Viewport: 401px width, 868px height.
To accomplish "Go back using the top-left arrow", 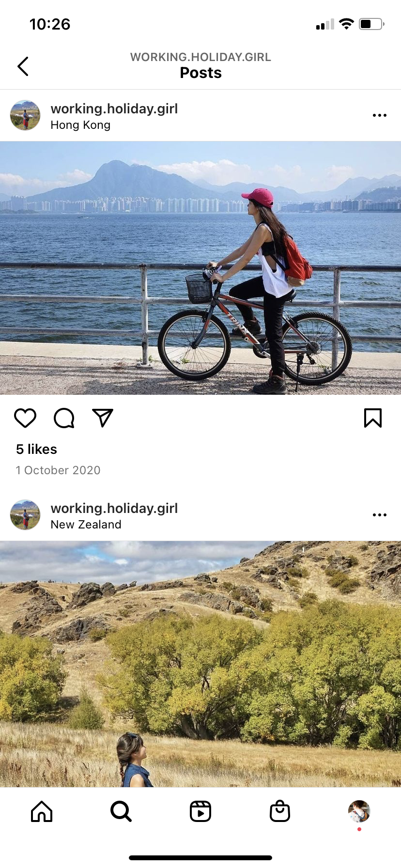I will (x=23, y=66).
